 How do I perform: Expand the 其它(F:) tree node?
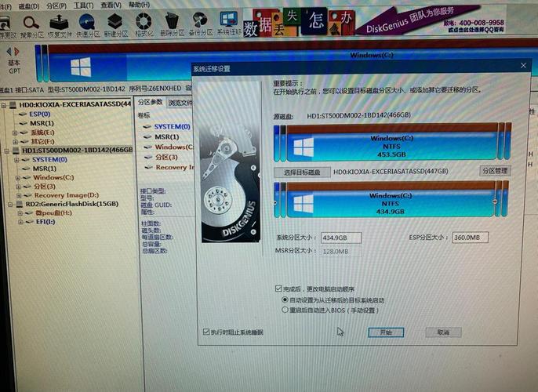(x=15, y=142)
